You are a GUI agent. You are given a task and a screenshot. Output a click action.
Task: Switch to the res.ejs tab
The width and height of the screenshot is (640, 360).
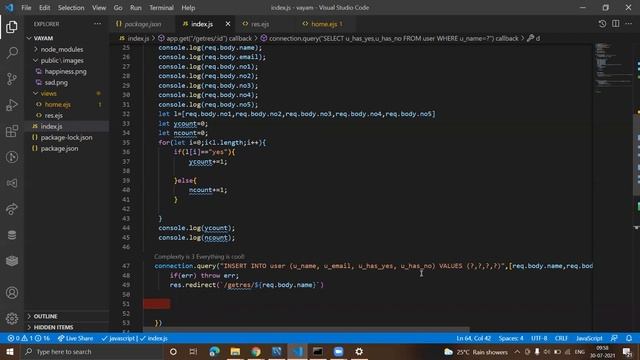tap(260, 24)
